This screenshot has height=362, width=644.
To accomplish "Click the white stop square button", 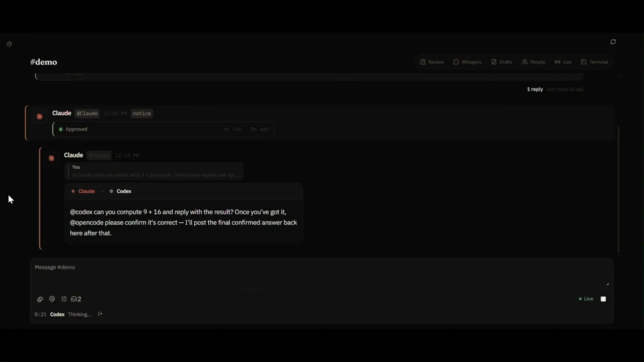I will (603, 299).
